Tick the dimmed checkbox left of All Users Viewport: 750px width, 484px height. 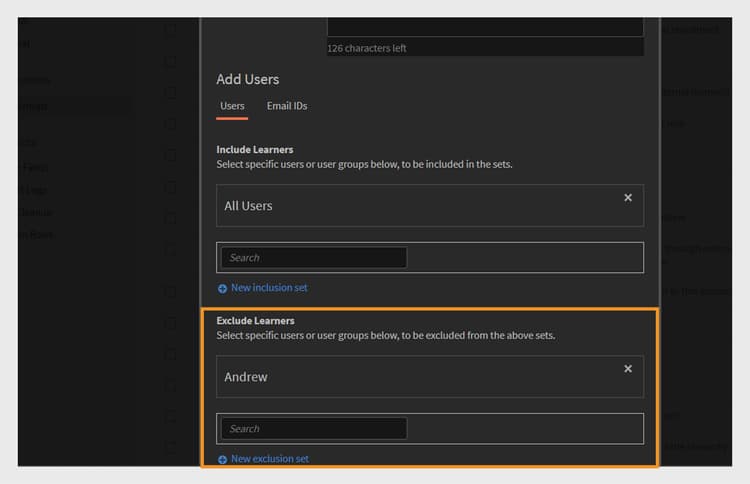tap(171, 217)
